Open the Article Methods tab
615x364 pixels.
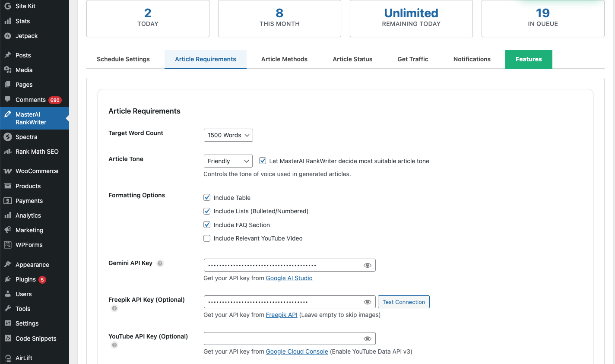pyautogui.click(x=284, y=59)
